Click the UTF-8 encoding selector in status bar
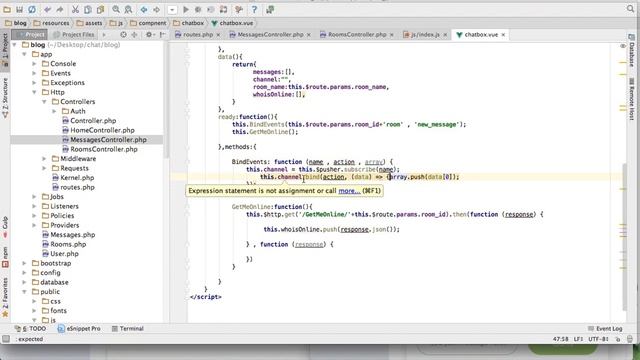Screen dimensions: 640x360 coord(598,339)
